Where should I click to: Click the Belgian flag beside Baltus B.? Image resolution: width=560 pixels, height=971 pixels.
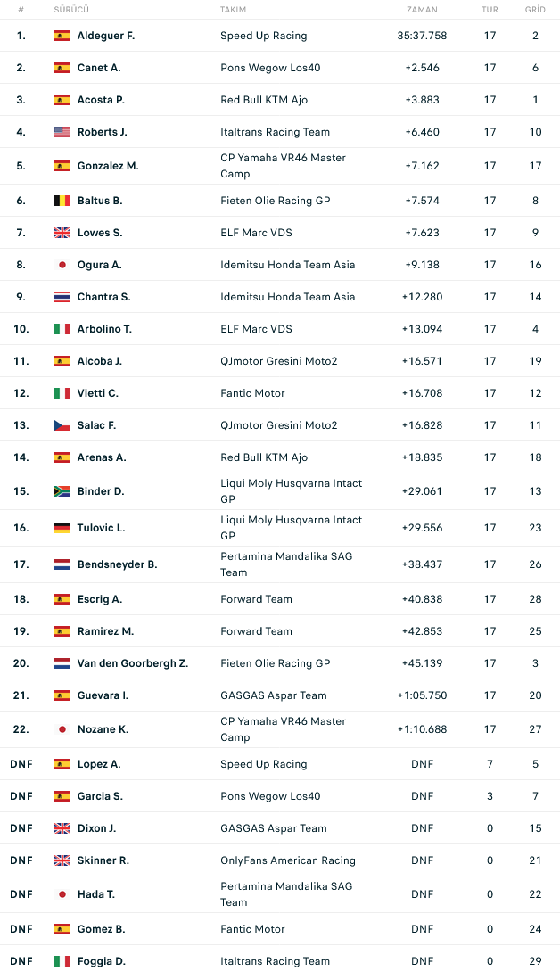(62, 201)
